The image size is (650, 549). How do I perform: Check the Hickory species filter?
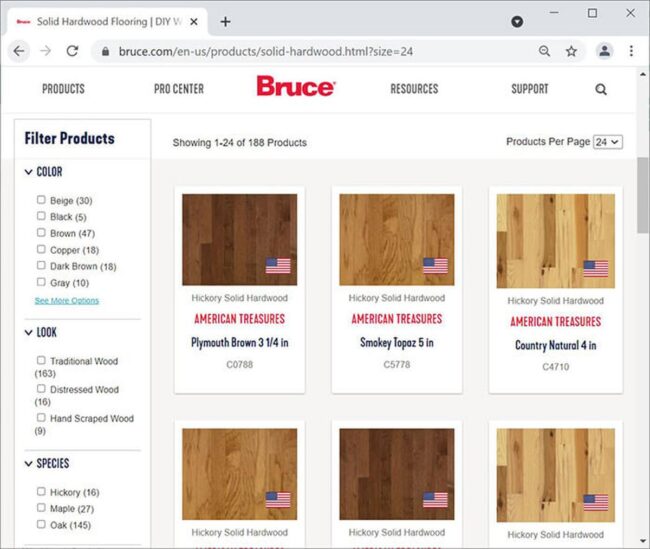[x=41, y=491]
